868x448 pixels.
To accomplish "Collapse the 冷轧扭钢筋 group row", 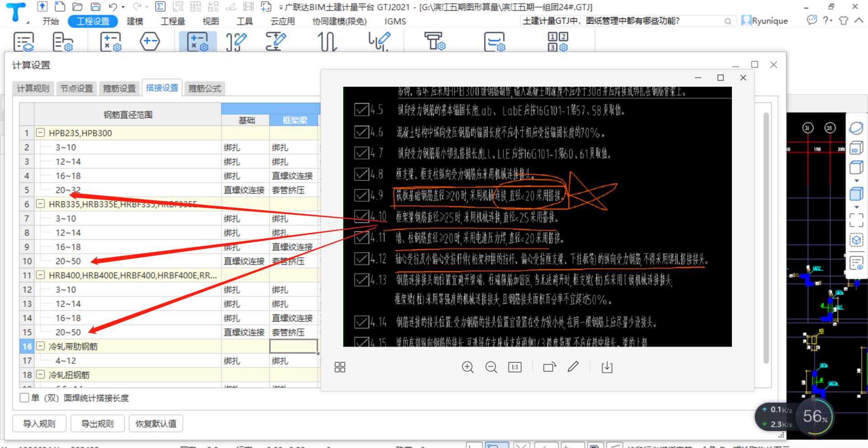I will coord(40,374).
